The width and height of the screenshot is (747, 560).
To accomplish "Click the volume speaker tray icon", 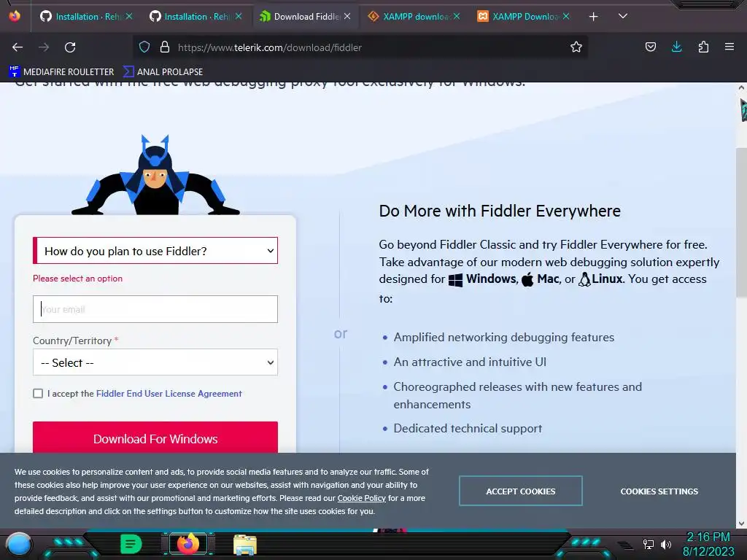I will (x=666, y=544).
